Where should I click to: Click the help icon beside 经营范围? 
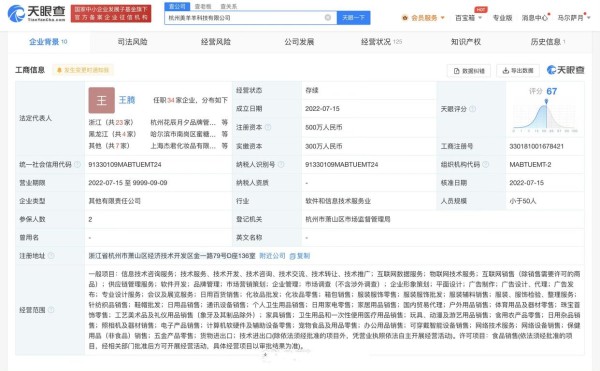pyautogui.click(x=51, y=310)
